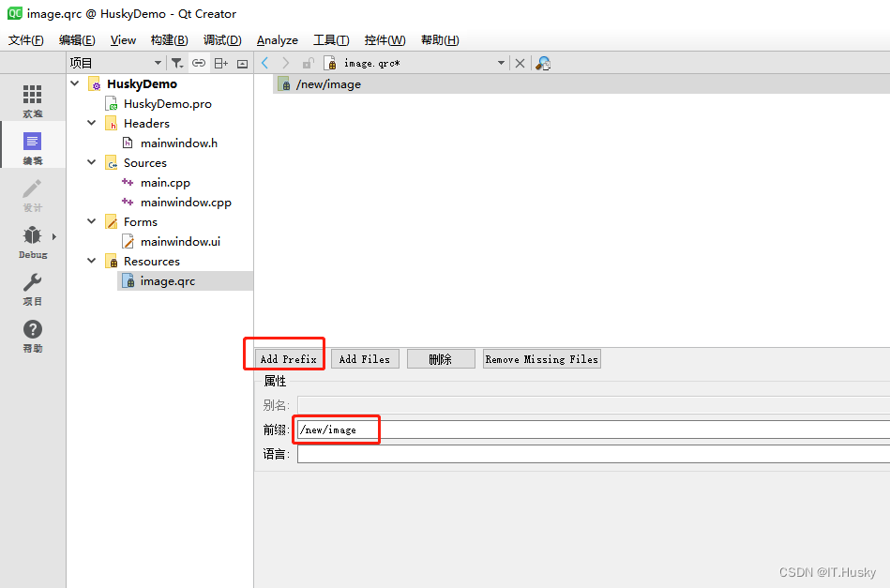Go back with the left arrow
The width and height of the screenshot is (890, 588).
(x=265, y=63)
